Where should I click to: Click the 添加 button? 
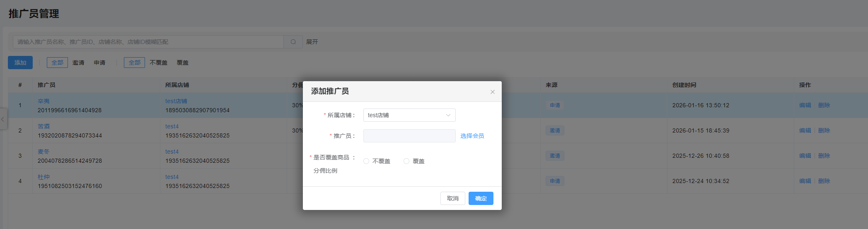pos(20,63)
